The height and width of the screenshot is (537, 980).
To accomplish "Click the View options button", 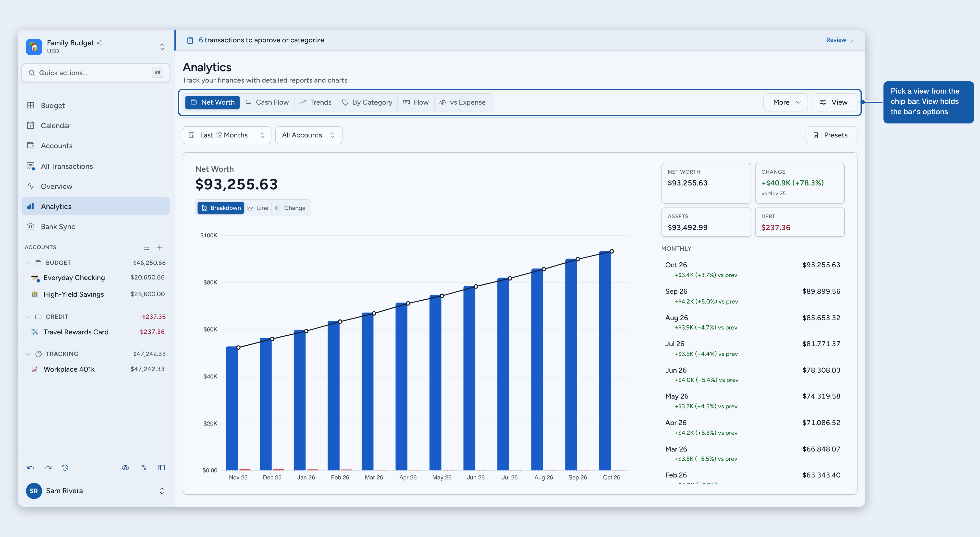I will click(x=834, y=102).
